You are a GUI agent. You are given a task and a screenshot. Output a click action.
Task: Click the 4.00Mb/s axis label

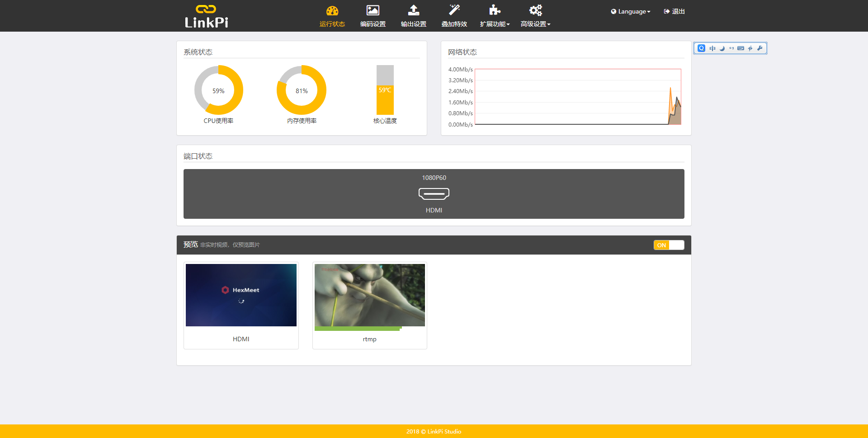click(x=460, y=69)
